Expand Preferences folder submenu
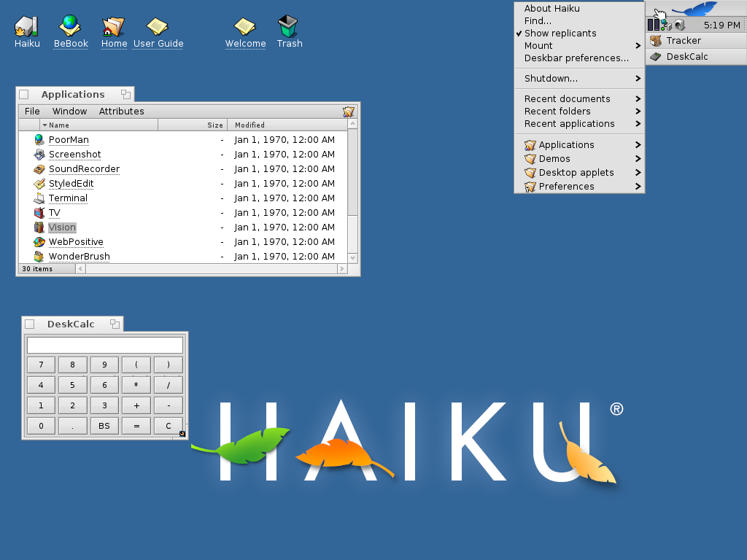This screenshot has width=747, height=560. point(579,186)
